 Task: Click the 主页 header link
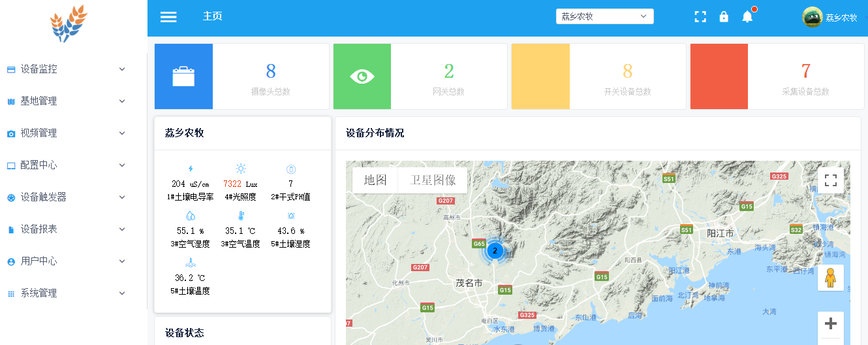tap(213, 16)
